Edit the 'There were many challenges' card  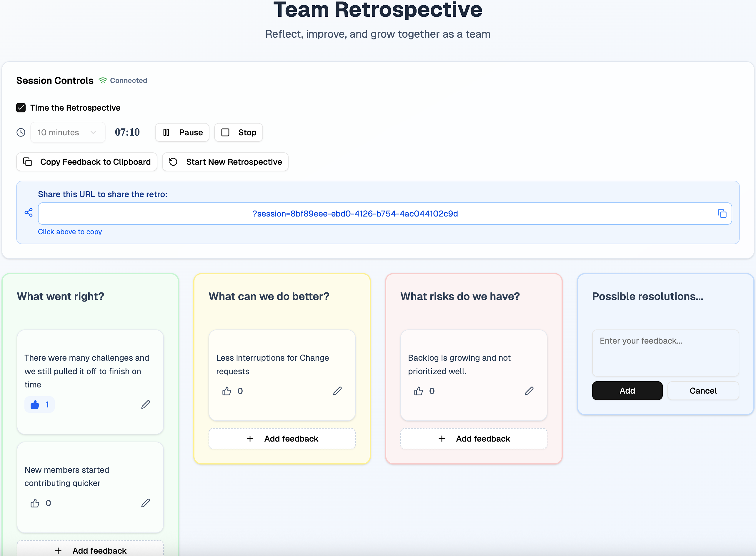tap(145, 404)
